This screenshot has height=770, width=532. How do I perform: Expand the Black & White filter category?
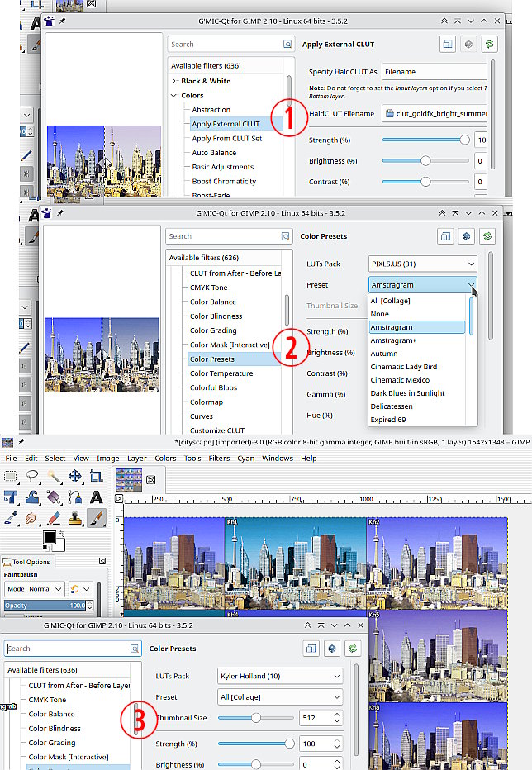[x=174, y=81]
